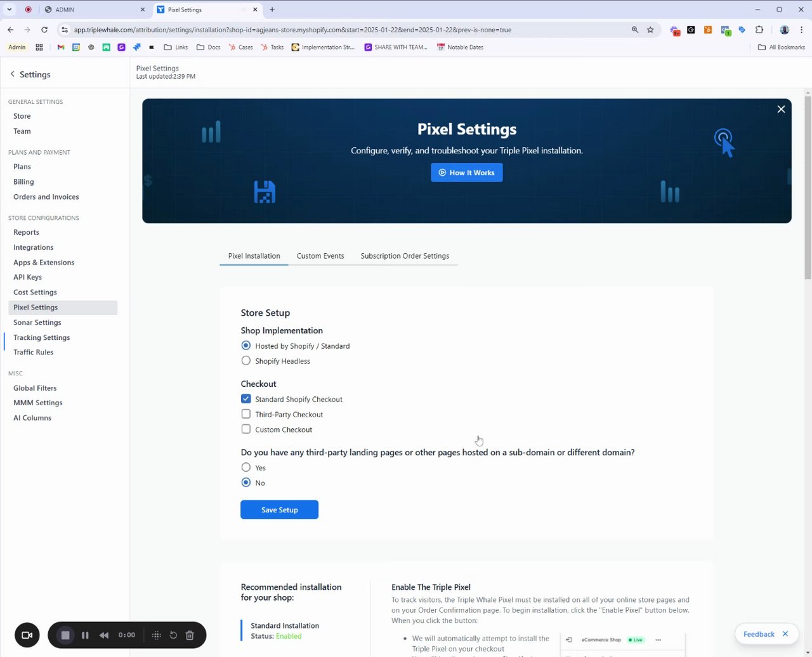Open Global Filters in the sidebar
This screenshot has width=812, height=657.
click(x=35, y=388)
